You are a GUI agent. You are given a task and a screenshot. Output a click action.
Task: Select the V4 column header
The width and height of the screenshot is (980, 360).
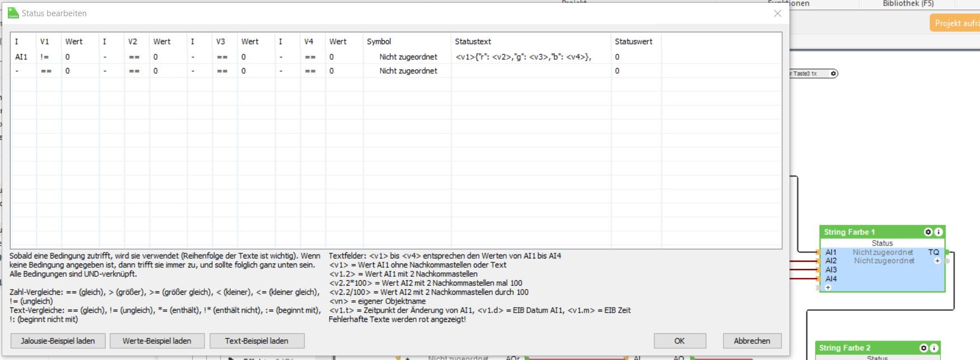click(x=313, y=41)
